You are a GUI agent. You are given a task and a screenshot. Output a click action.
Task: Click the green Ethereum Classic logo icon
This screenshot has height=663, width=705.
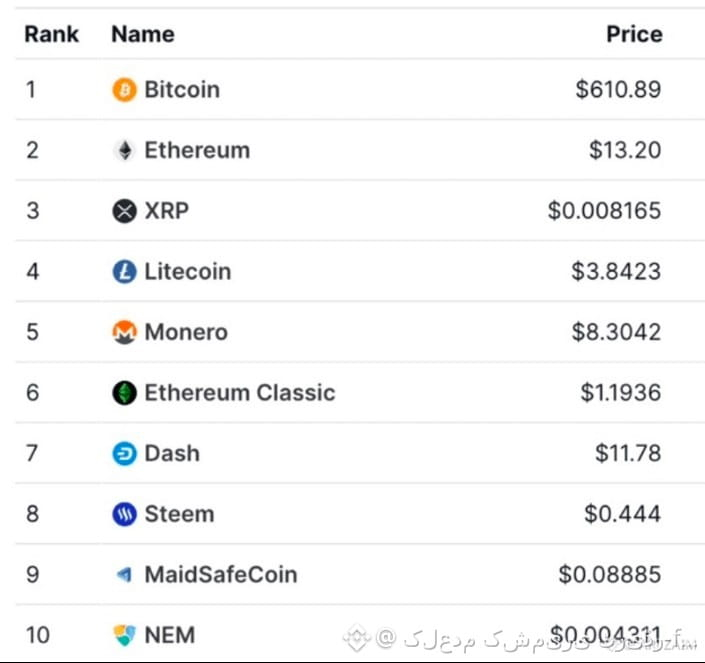point(124,393)
